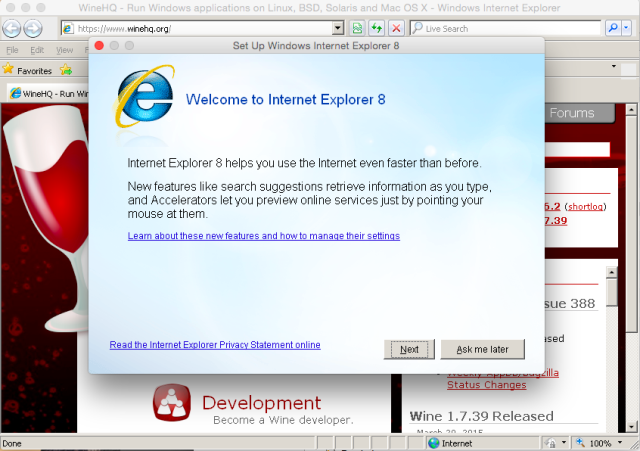Click the page scrollbar up arrow

[631, 109]
